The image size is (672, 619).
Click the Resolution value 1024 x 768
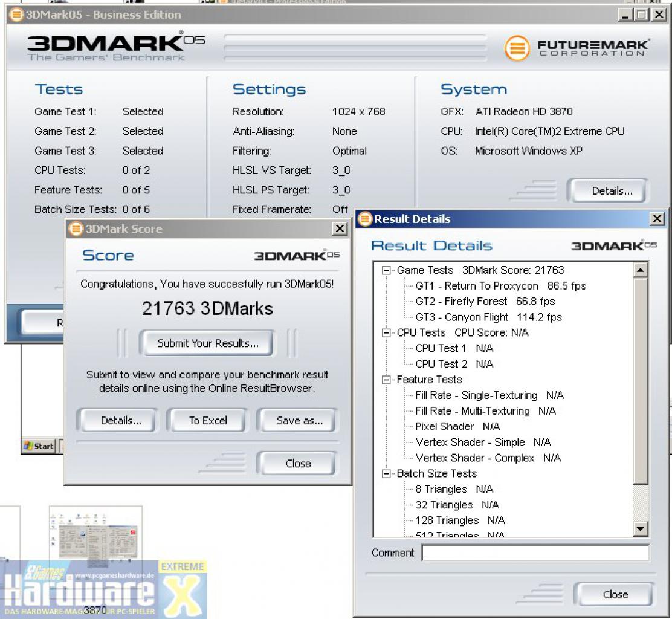(359, 112)
